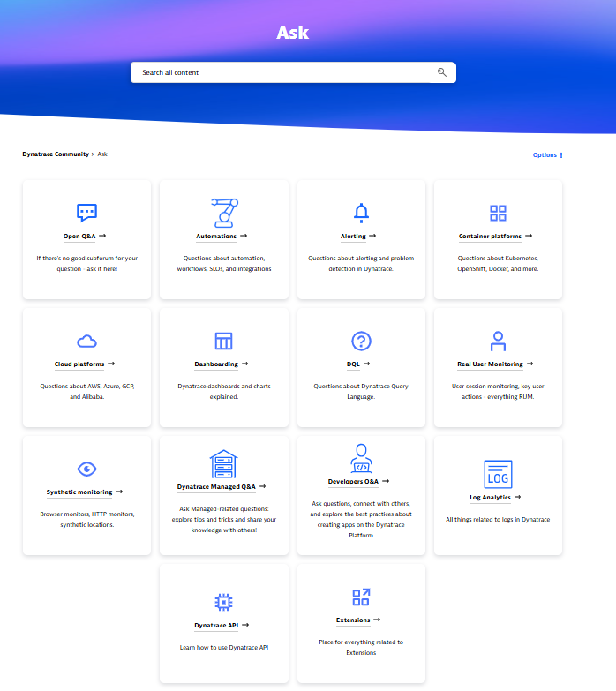
Task: Focus the Search all content field
Action: pyautogui.click(x=293, y=72)
